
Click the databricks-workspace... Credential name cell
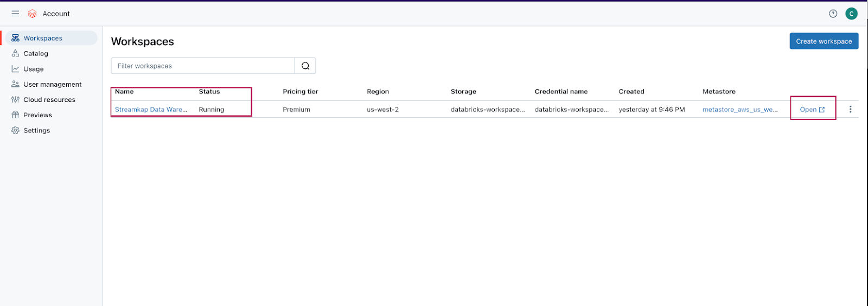click(x=572, y=109)
